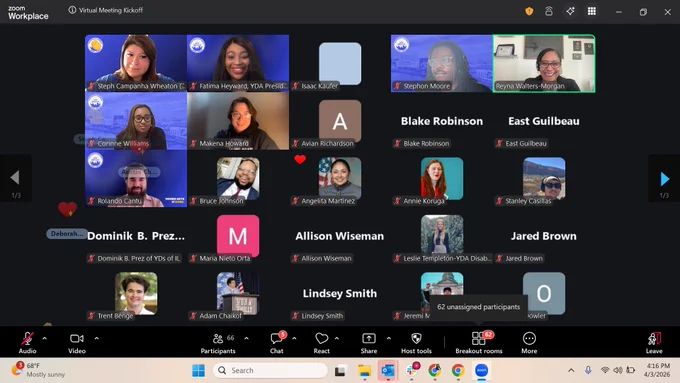
Task: Expand the Video options arrow
Action: (x=97, y=338)
